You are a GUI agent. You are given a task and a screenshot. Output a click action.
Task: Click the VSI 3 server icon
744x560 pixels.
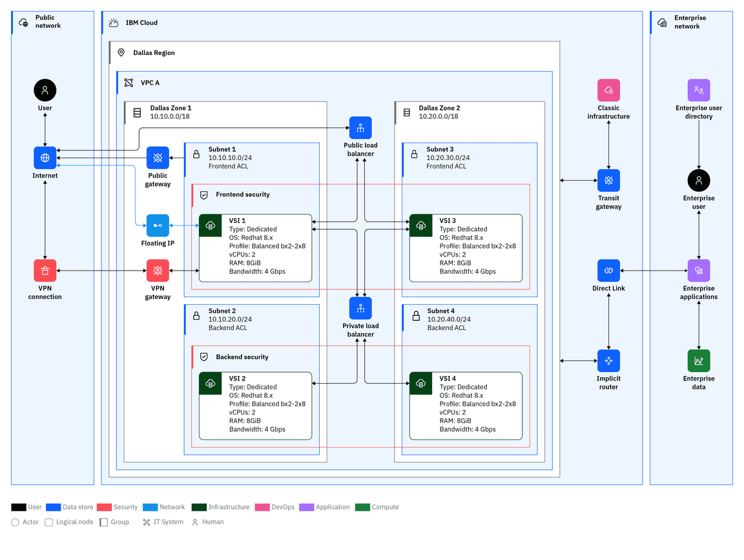tap(421, 225)
